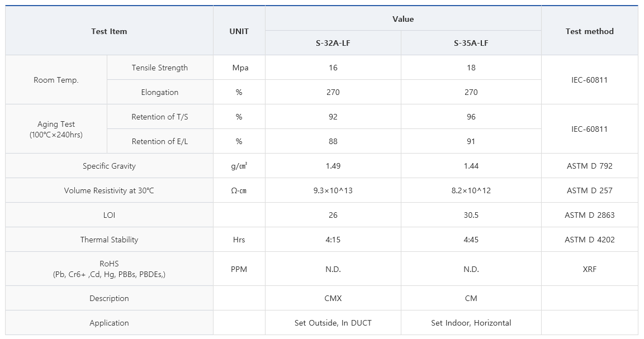The height and width of the screenshot is (339, 644).
Task: Click the S-35A-LF column header
Action: pyautogui.click(x=471, y=42)
